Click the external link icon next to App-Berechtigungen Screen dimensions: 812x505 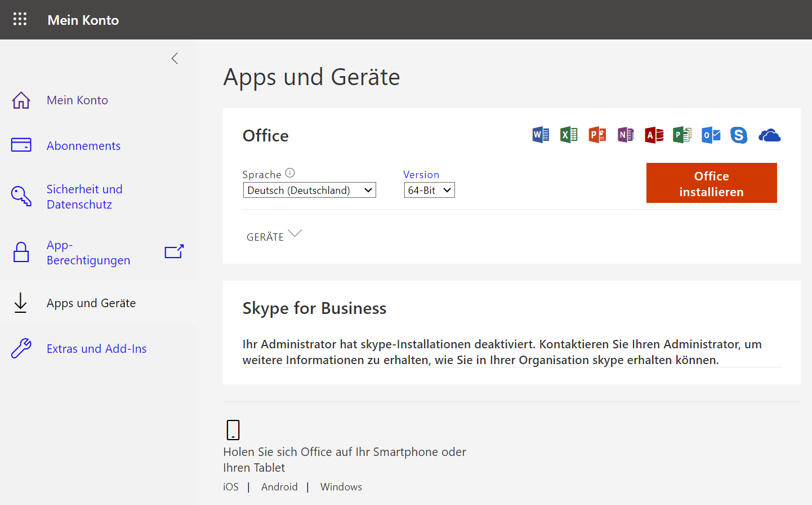point(174,251)
